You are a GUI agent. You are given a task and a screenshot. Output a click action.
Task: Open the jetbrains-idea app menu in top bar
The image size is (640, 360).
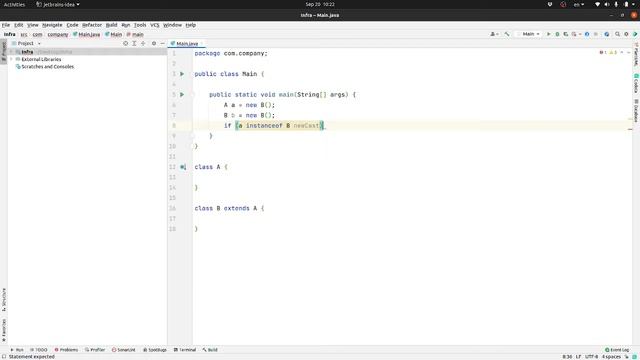point(58,4)
